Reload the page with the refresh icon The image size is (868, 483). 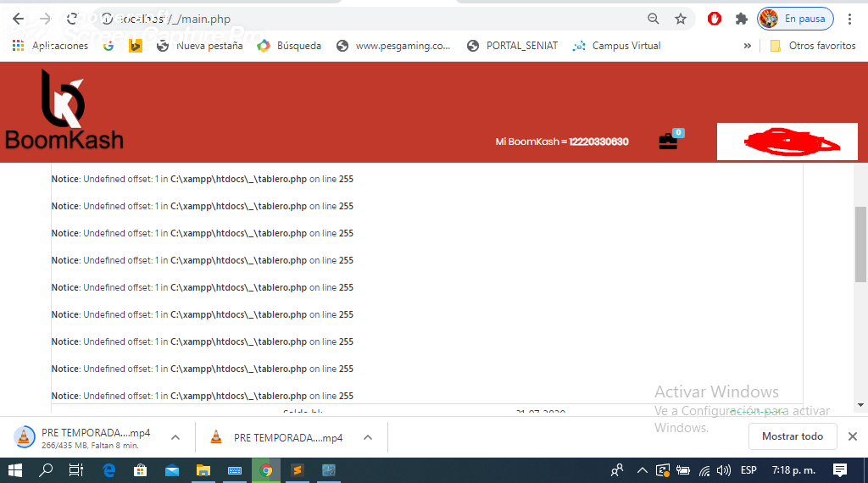click(72, 19)
